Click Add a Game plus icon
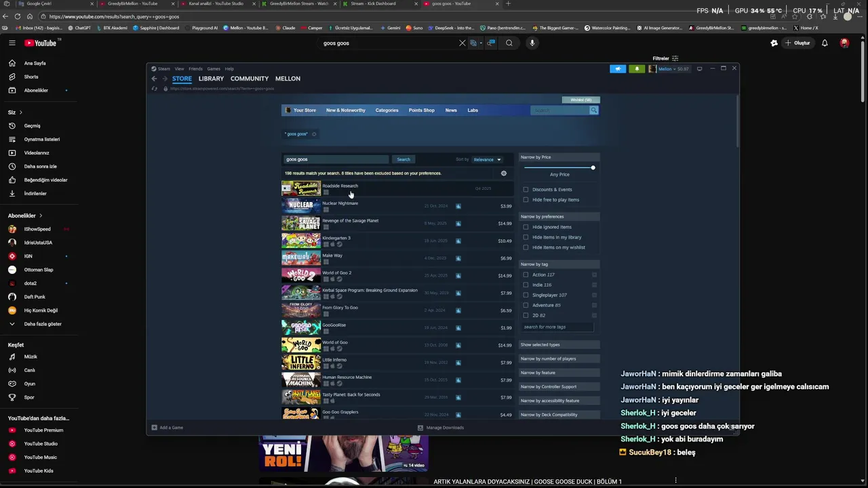868x488 pixels. 155,428
